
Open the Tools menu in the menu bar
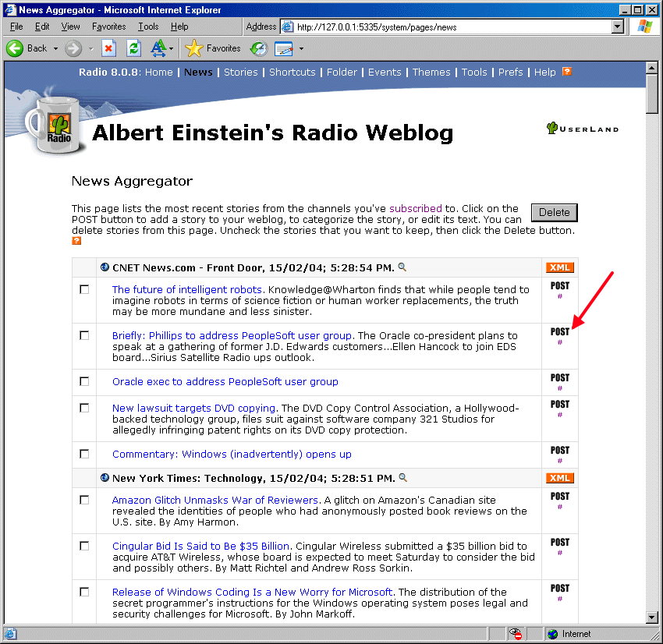tap(148, 27)
